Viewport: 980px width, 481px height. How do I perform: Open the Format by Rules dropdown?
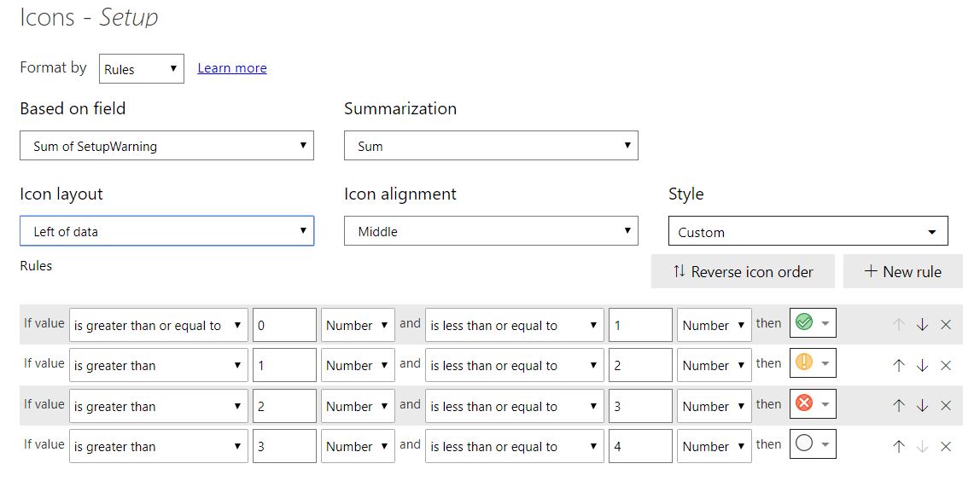(142, 69)
